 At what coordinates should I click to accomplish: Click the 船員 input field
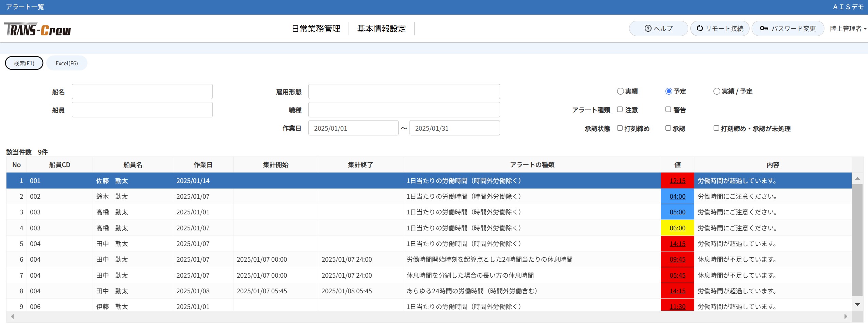click(x=142, y=110)
